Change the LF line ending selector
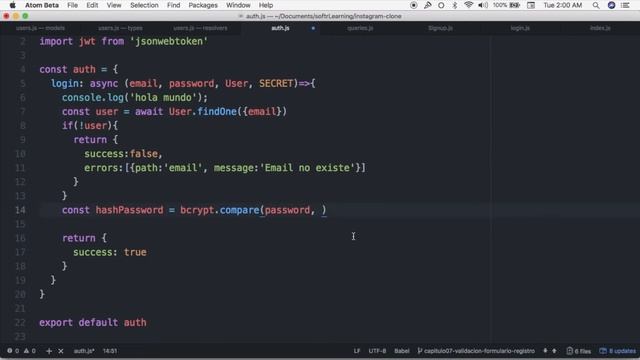The height and width of the screenshot is (360, 640). 357,351
